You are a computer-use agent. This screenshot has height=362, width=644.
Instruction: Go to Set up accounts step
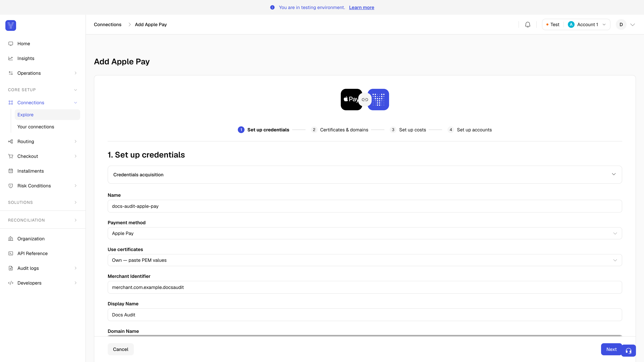click(470, 130)
